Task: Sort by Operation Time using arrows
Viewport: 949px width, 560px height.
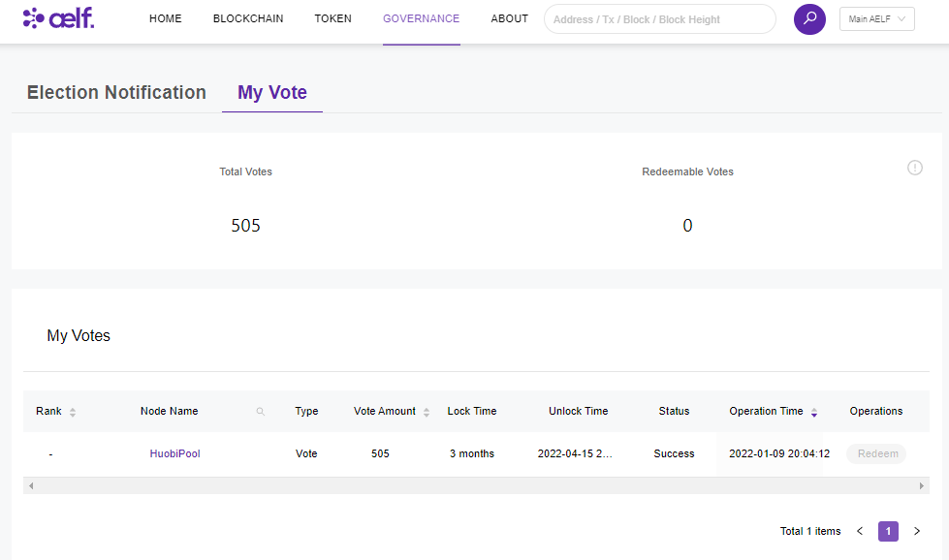Action: point(814,412)
